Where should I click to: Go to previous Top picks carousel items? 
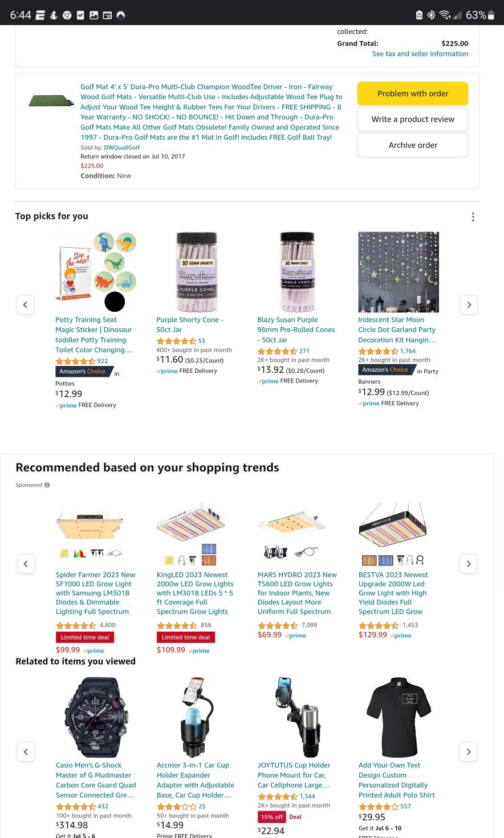point(25,305)
